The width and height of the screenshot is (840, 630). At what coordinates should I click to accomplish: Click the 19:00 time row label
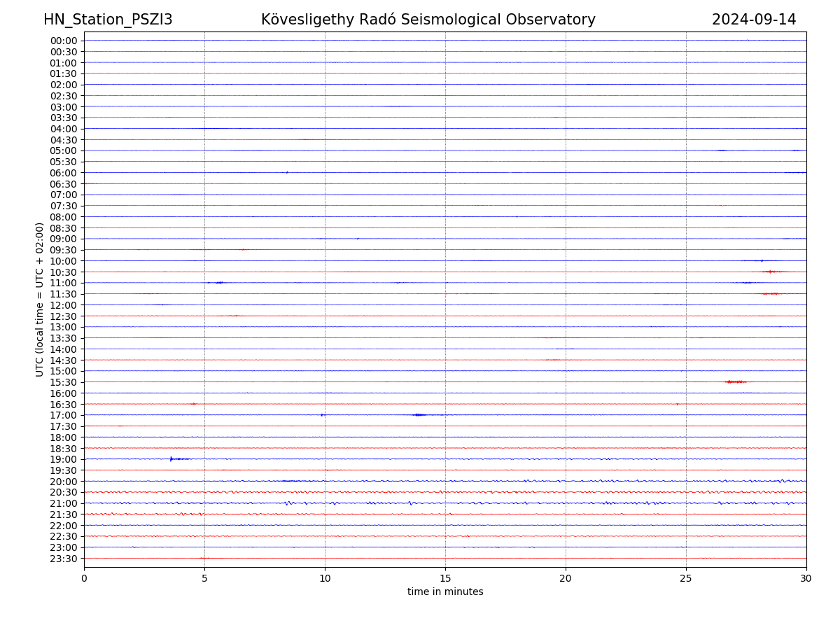point(64,459)
